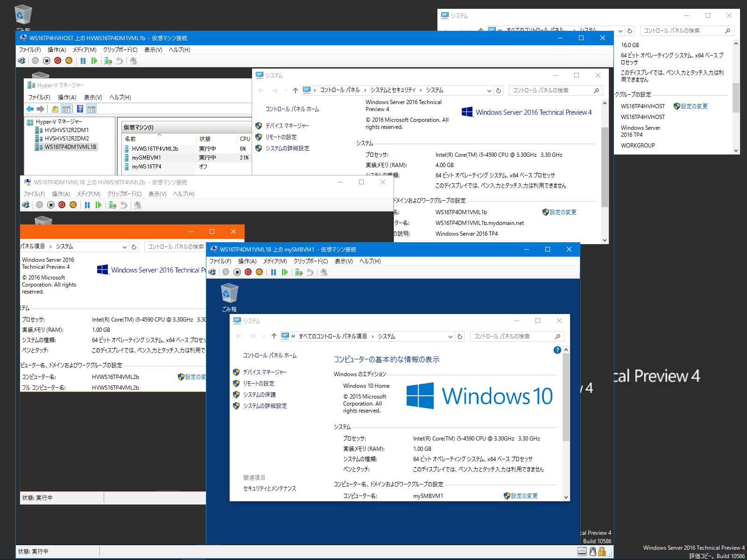Click sort arrow above 名前 column
The image size is (747, 560).
pyautogui.click(x=159, y=134)
